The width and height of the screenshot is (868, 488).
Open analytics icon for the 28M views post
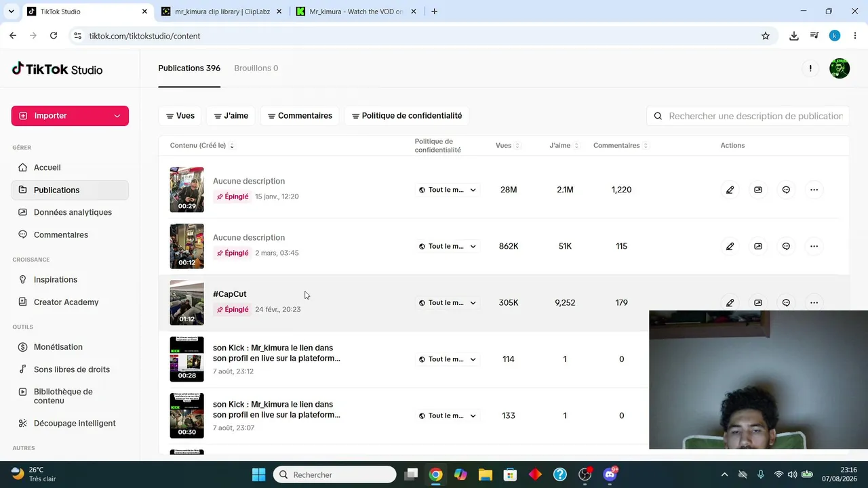pos(758,190)
